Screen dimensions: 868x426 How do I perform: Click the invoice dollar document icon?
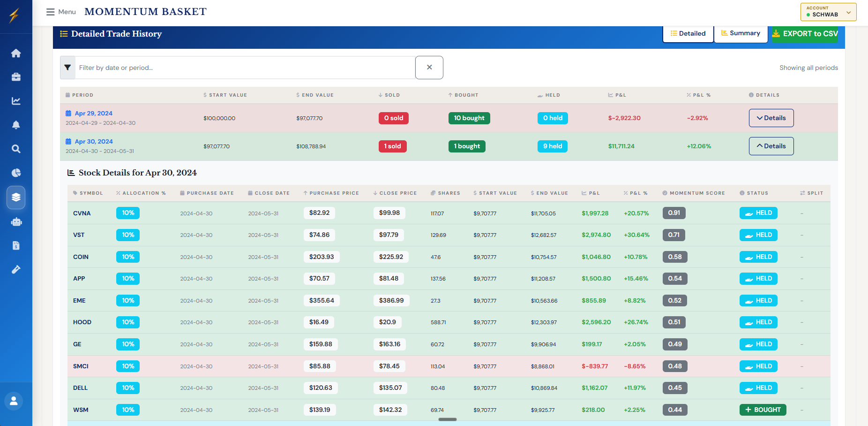point(16,245)
